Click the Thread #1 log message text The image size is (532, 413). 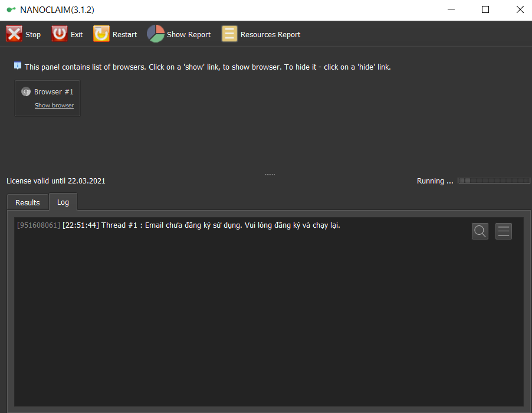coord(221,225)
